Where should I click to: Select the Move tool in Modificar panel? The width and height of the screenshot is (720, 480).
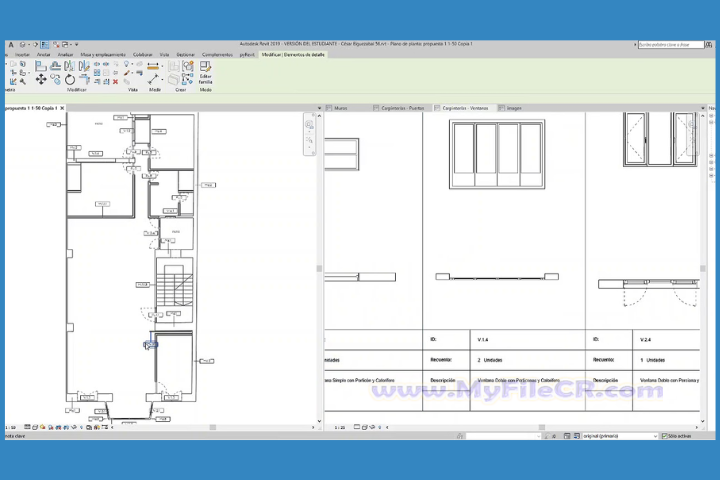coord(41,79)
